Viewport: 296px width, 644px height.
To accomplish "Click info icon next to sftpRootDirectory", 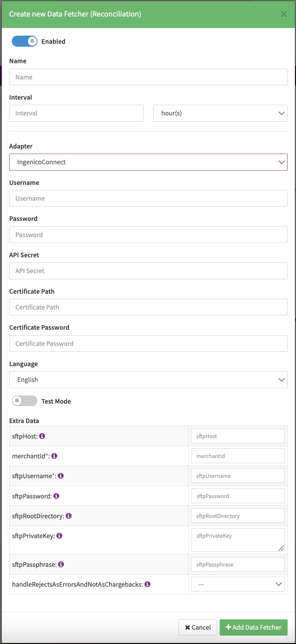I will point(69,516).
